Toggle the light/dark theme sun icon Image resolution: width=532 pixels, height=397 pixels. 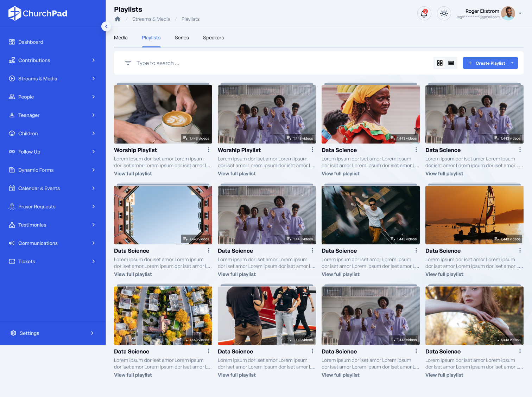pyautogui.click(x=444, y=13)
